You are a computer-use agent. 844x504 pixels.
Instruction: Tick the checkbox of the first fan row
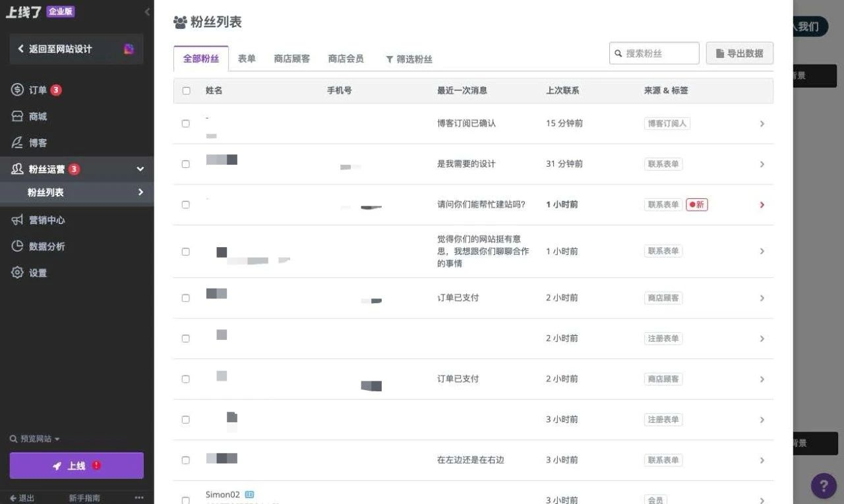(186, 123)
